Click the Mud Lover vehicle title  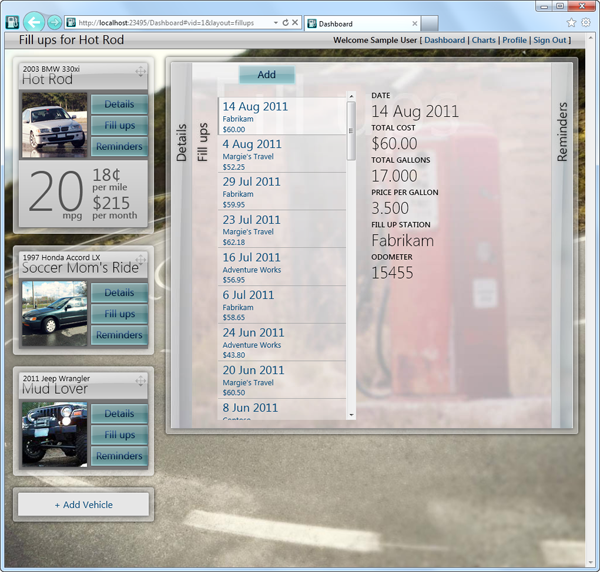(x=55, y=389)
